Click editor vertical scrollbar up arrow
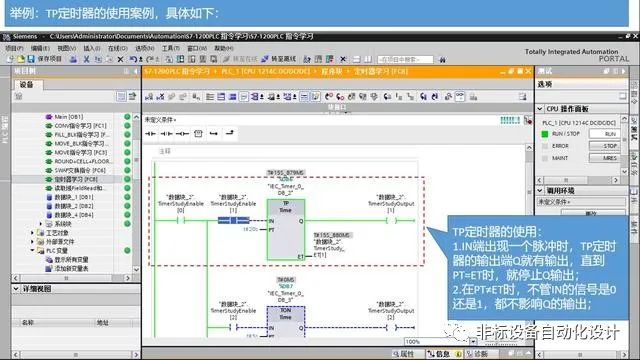 (x=529, y=147)
